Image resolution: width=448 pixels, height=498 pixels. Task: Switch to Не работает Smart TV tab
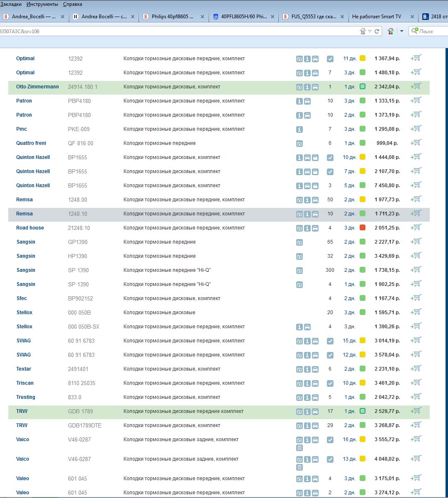(x=382, y=17)
